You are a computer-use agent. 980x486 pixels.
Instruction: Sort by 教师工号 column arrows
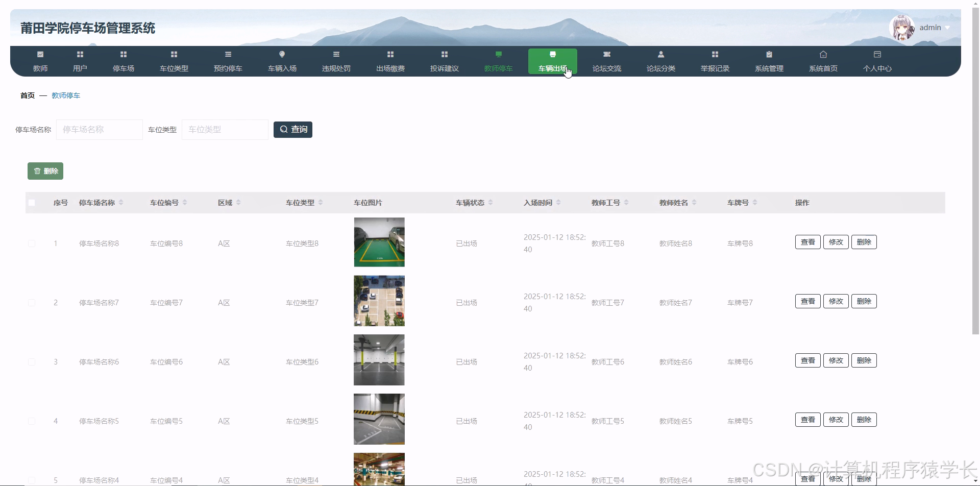[x=626, y=203]
